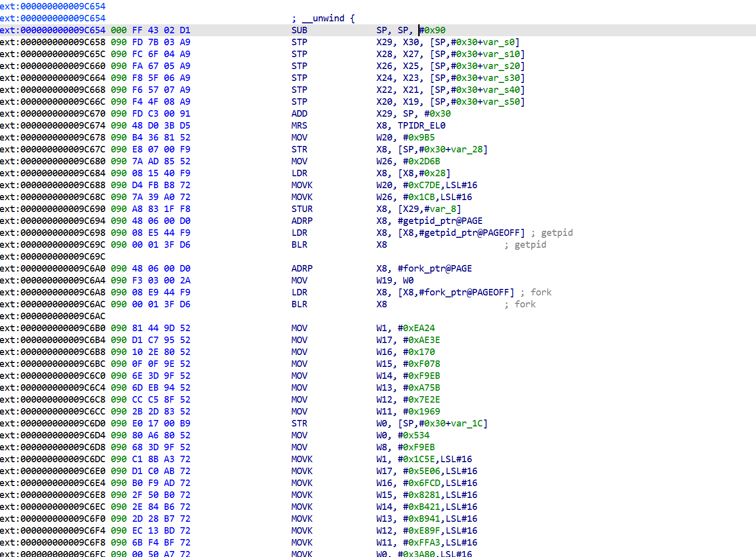Screen dimensions: 756x557
Task: Click the [X8,#0x28] operand of LDR
Action: point(425,173)
